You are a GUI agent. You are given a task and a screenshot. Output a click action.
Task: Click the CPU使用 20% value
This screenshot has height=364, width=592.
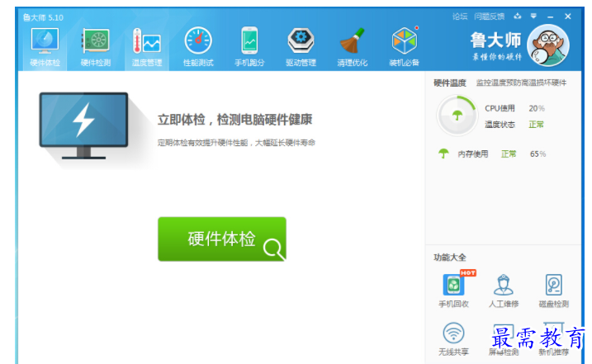click(537, 108)
